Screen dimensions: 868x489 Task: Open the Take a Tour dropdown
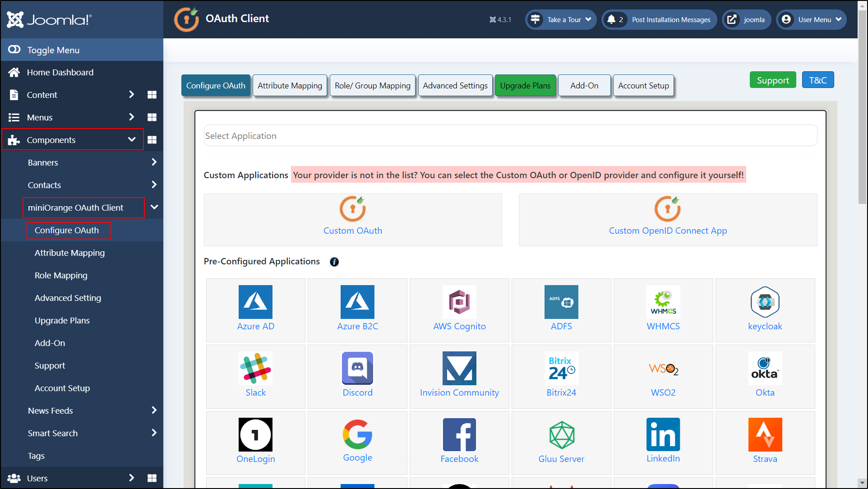point(561,19)
